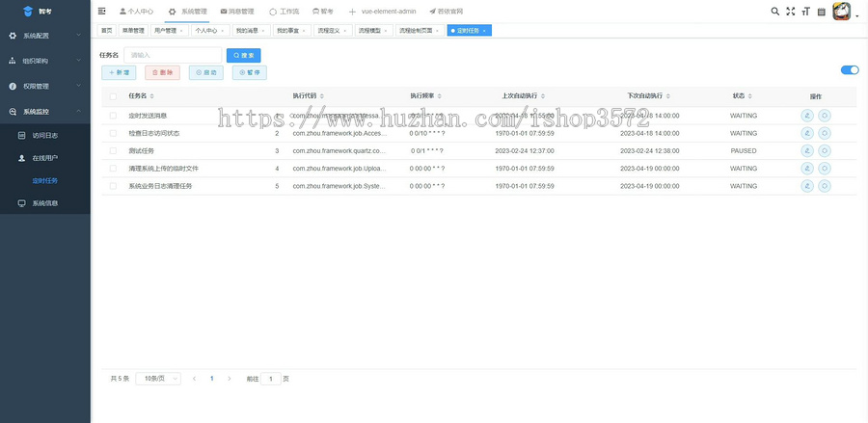The height and width of the screenshot is (423, 868).
Task: Click circle action icon for 检查日志访问状态 row
Action: [825, 133]
